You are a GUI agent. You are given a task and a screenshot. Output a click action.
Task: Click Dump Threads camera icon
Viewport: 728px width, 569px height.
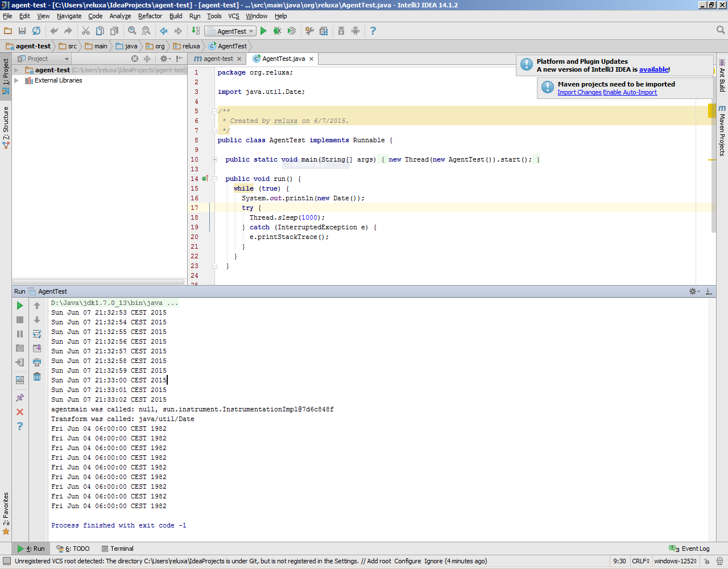click(20, 348)
